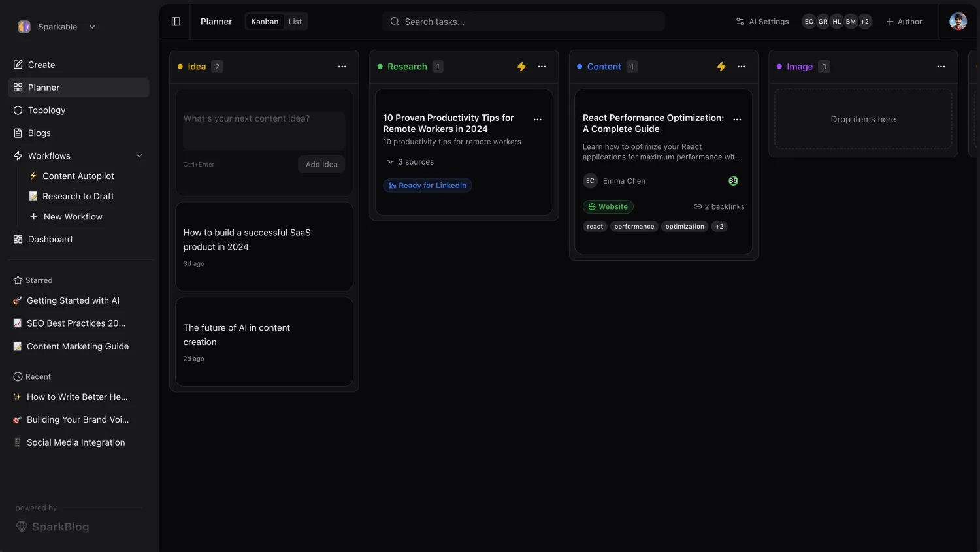This screenshot has height=552, width=980.
Task: Click the Add Idea button
Action: click(321, 165)
